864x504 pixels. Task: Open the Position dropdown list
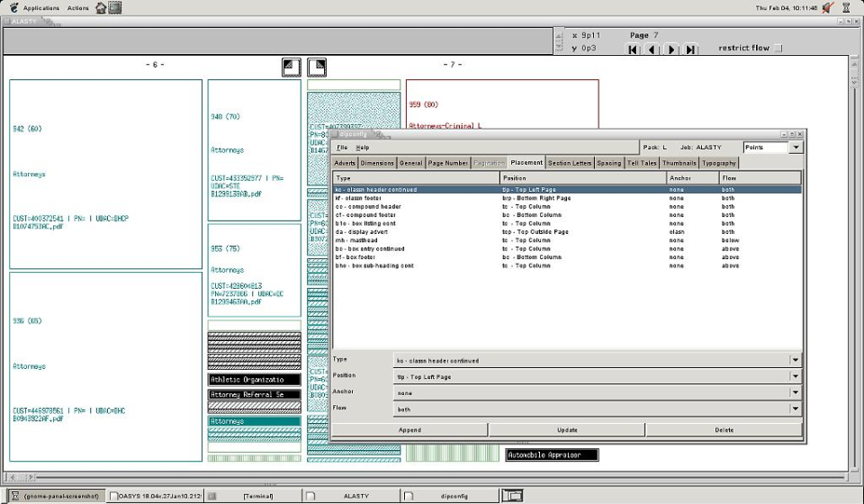tap(795, 376)
